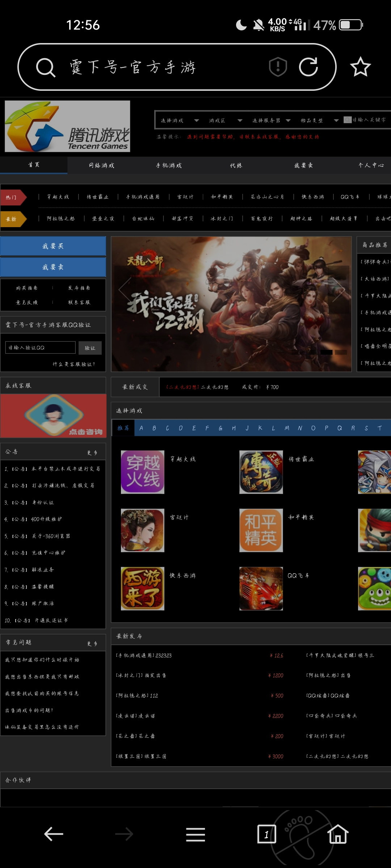Open the 选择服务器 dropdown

[271, 120]
